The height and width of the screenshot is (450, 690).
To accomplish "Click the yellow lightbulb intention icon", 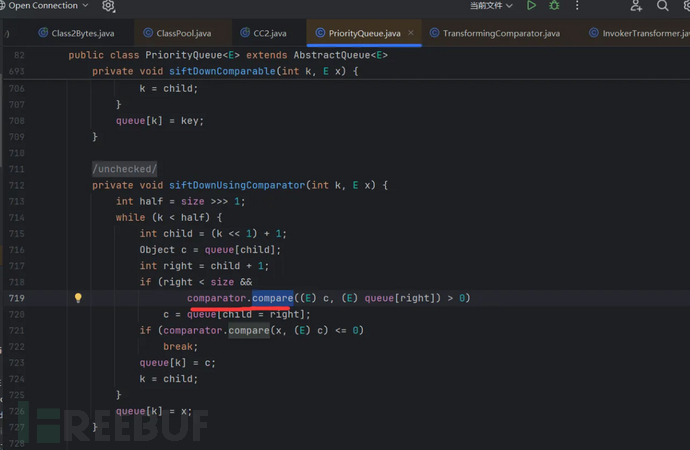I will [78, 298].
